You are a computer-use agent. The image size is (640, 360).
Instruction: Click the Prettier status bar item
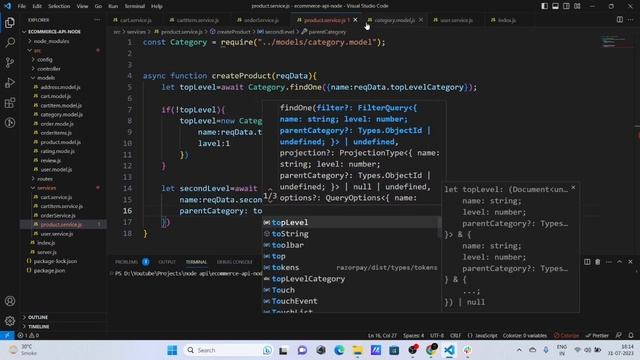(x=597, y=336)
